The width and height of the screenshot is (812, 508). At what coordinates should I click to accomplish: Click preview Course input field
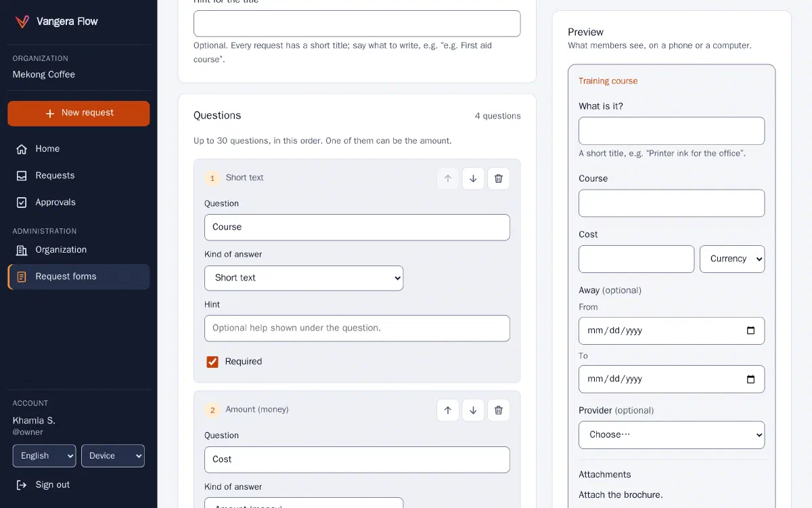(x=671, y=203)
